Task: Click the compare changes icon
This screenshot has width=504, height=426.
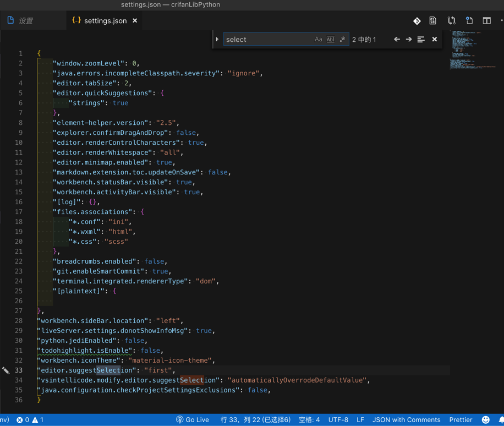Action: click(x=451, y=21)
